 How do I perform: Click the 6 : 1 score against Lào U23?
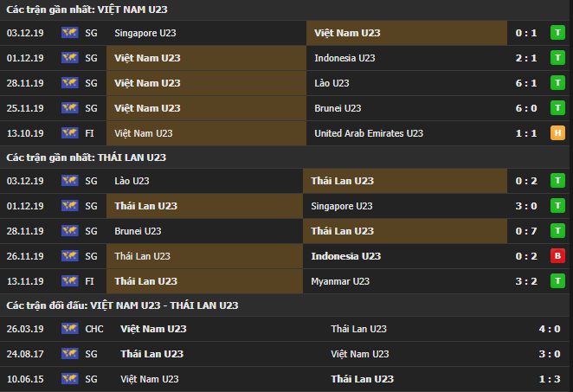click(x=525, y=83)
